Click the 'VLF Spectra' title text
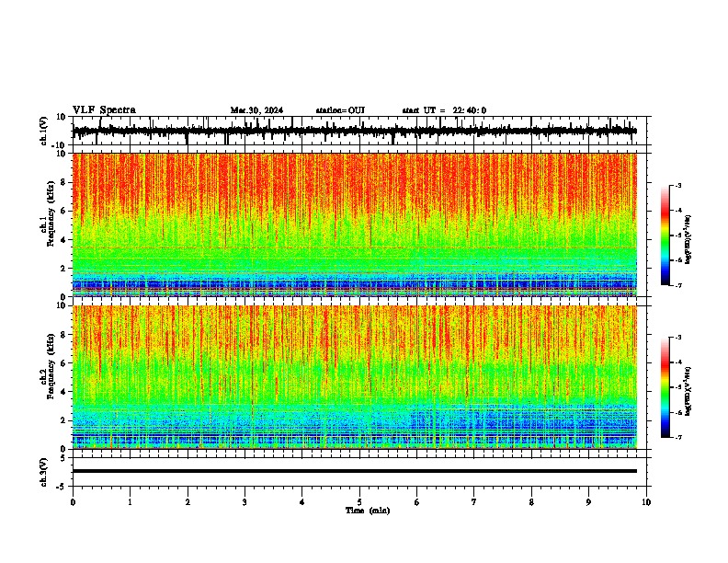The height and width of the screenshot is (563, 728). (104, 110)
